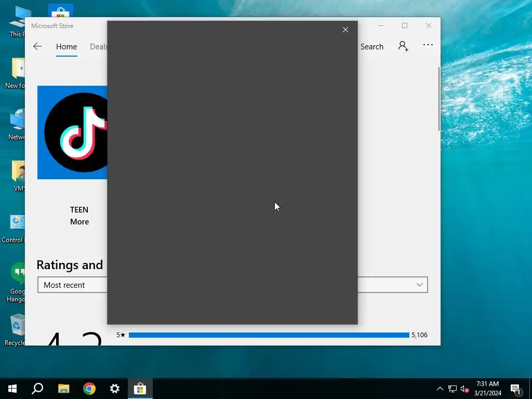The width and height of the screenshot is (532, 399).
Task: Open the See more ellipsis menu
Action: coord(428,45)
